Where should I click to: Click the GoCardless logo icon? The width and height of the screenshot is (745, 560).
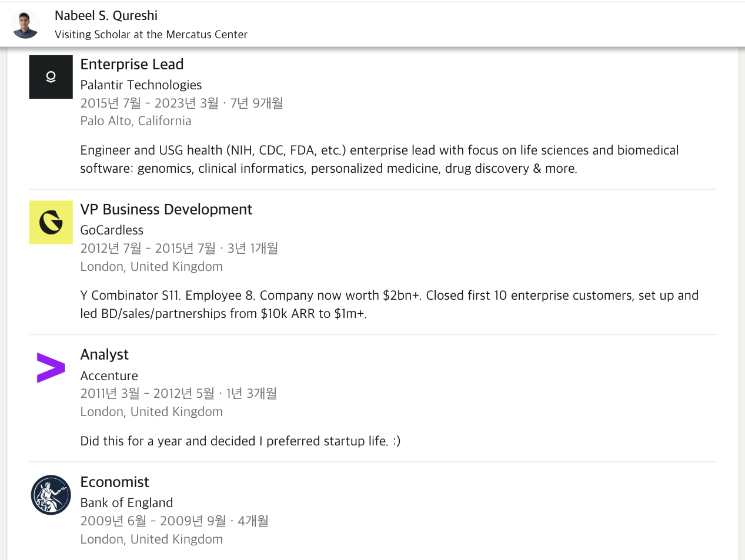[51, 222]
